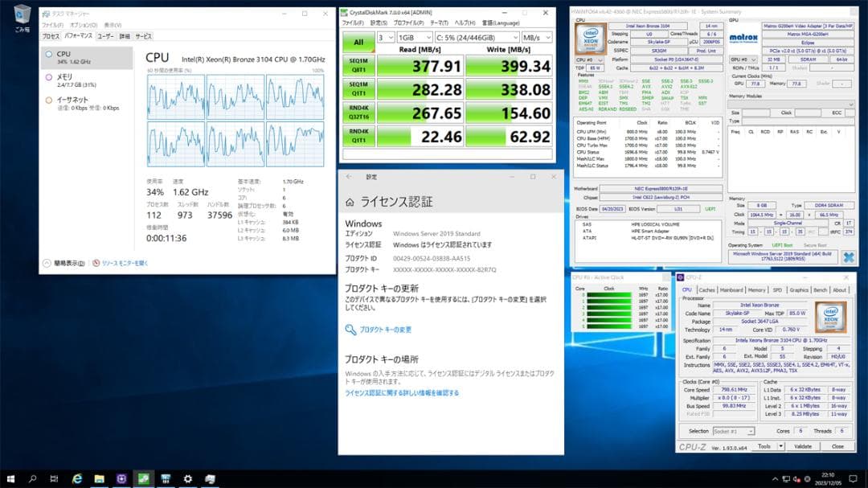Open the Windows Start menu
The height and width of the screenshot is (488, 868).
[10, 478]
